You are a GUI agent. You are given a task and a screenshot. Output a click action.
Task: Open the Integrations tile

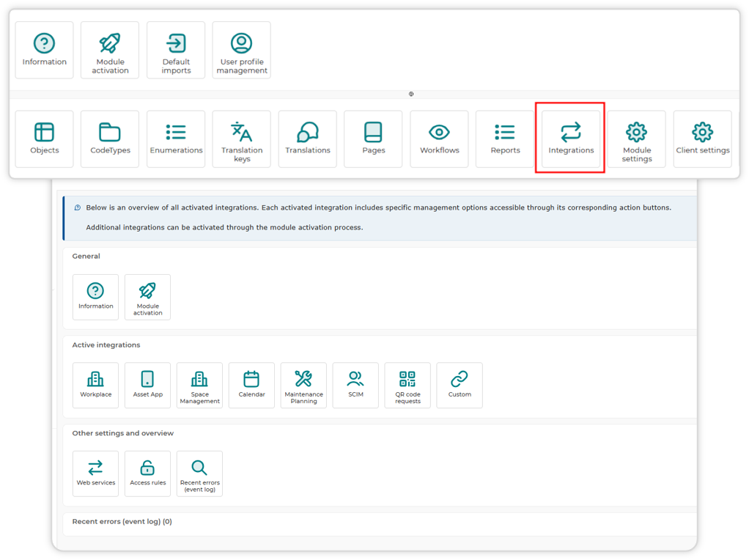571,139
